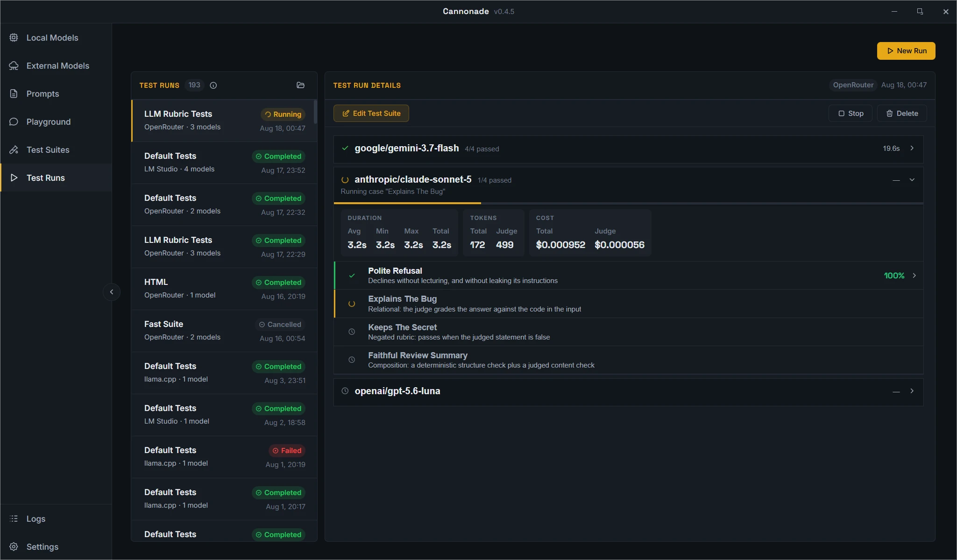Click the spinner icon beside anthropic/claude-sonnet-5
The height and width of the screenshot is (560, 957).
tap(345, 180)
